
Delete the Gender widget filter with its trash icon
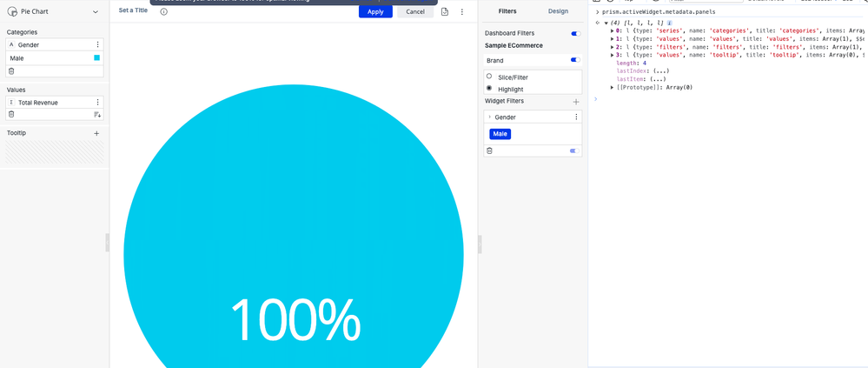(x=489, y=151)
